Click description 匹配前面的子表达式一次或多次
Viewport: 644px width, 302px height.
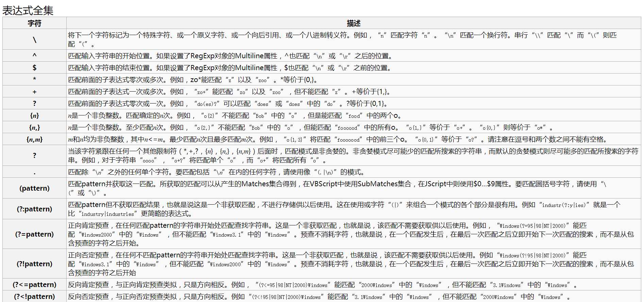(x=354, y=92)
